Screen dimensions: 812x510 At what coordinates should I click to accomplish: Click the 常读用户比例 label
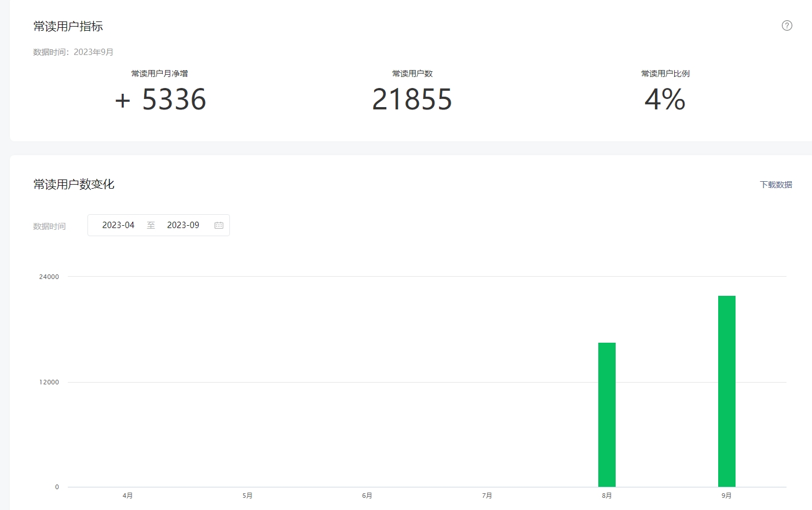click(x=665, y=74)
